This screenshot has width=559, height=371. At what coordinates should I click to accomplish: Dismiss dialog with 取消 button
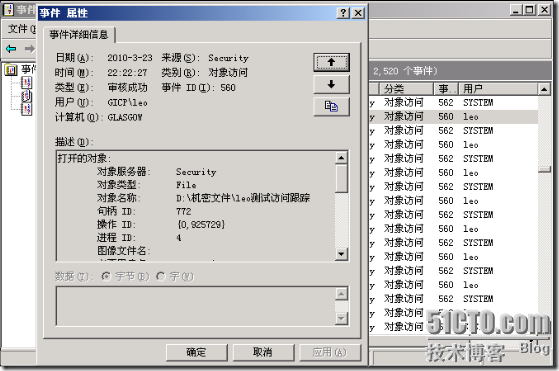pos(263,352)
